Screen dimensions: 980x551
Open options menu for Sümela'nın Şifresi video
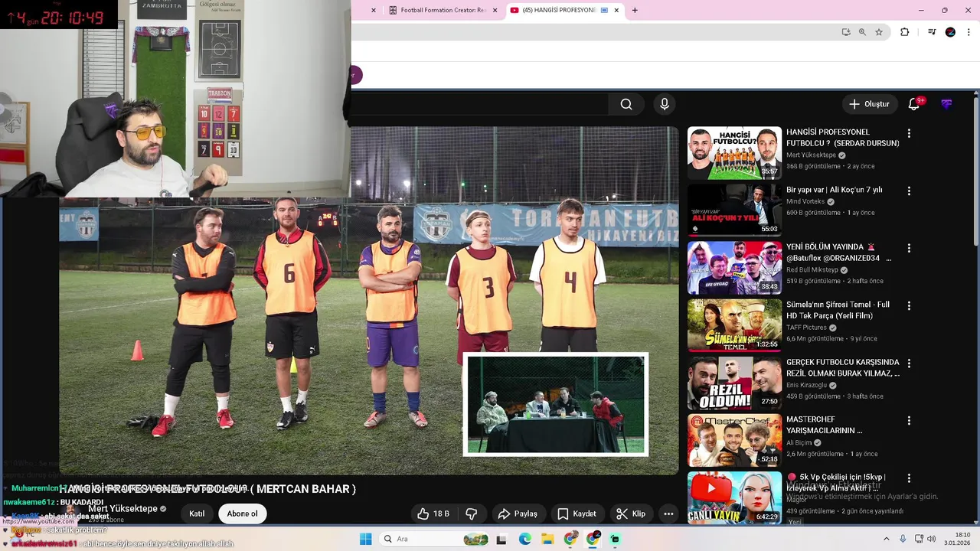tap(909, 305)
